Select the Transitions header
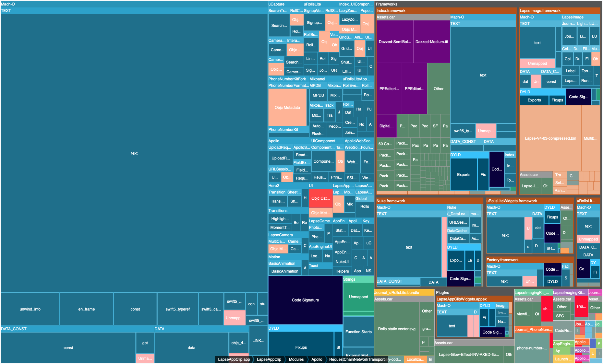Image resolution: width=603 pixels, height=364 pixels. (288, 210)
